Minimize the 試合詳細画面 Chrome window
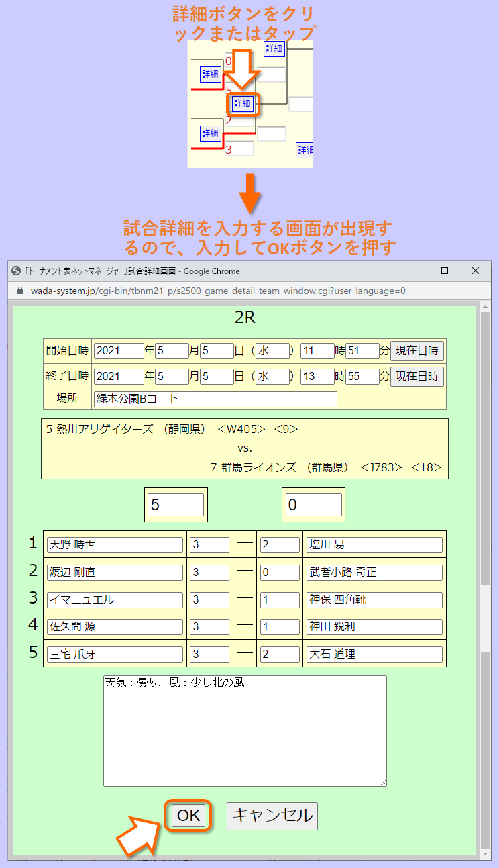The image size is (499, 868). point(414,271)
